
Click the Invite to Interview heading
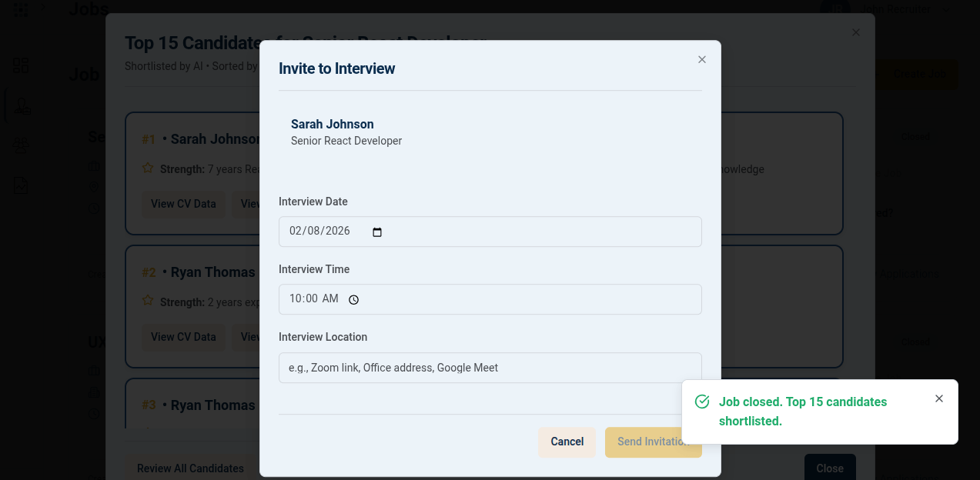click(x=336, y=68)
